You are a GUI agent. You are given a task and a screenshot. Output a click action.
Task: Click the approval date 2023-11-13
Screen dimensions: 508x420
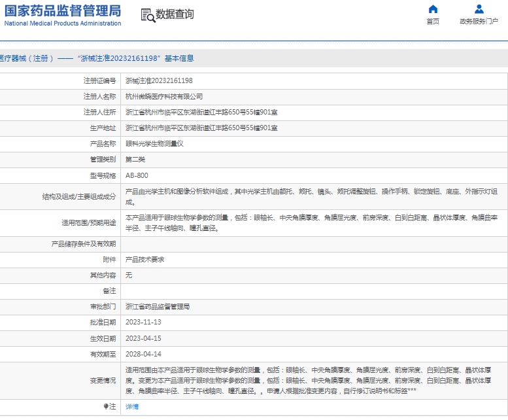[x=143, y=322]
